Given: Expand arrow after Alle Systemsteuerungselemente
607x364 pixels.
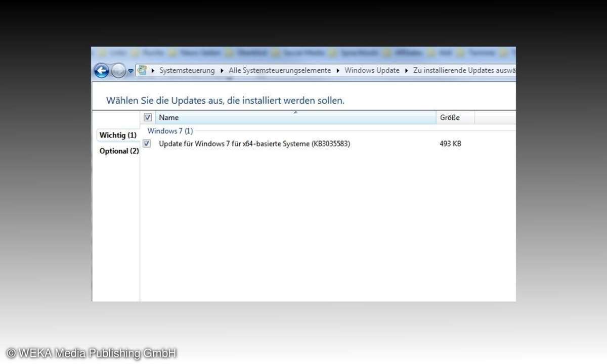Looking at the screenshot, I should (x=338, y=71).
